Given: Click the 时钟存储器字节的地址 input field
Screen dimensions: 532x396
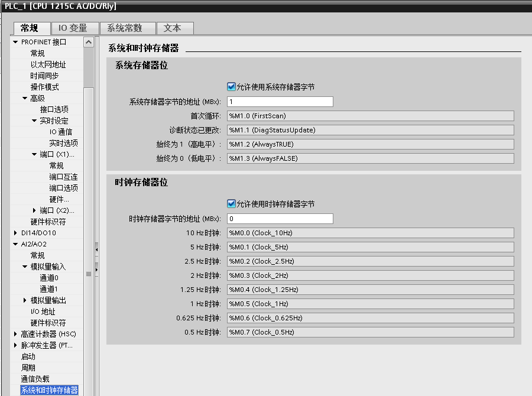Looking at the screenshot, I should pos(280,219).
